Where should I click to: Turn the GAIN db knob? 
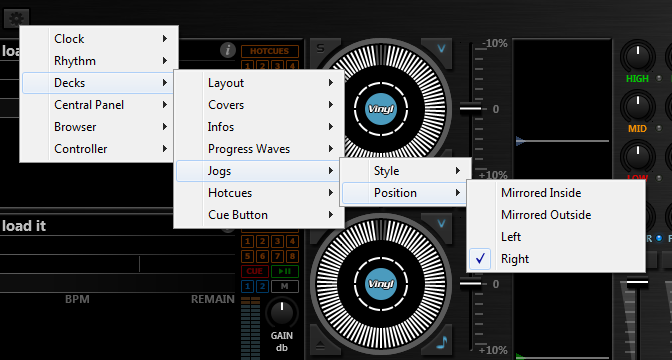281,314
